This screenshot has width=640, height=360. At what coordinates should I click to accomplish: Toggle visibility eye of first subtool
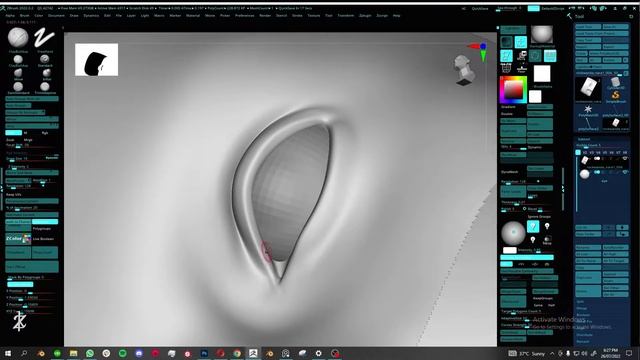point(624,158)
